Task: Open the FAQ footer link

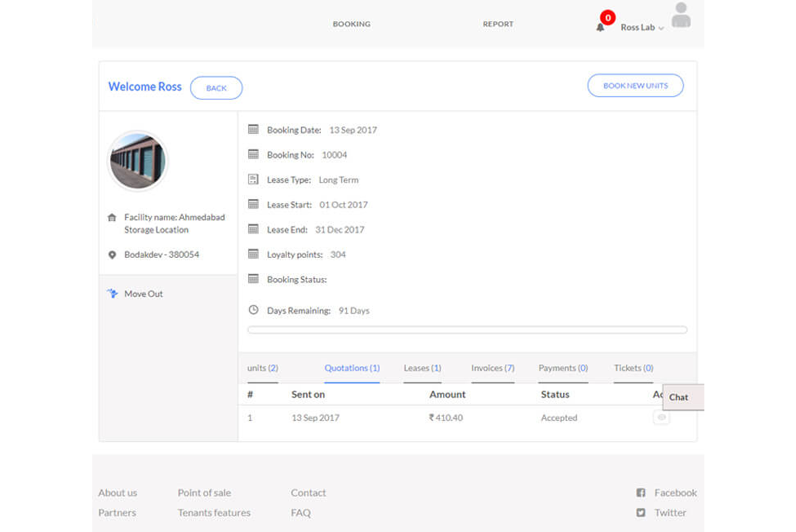Action: click(300, 512)
